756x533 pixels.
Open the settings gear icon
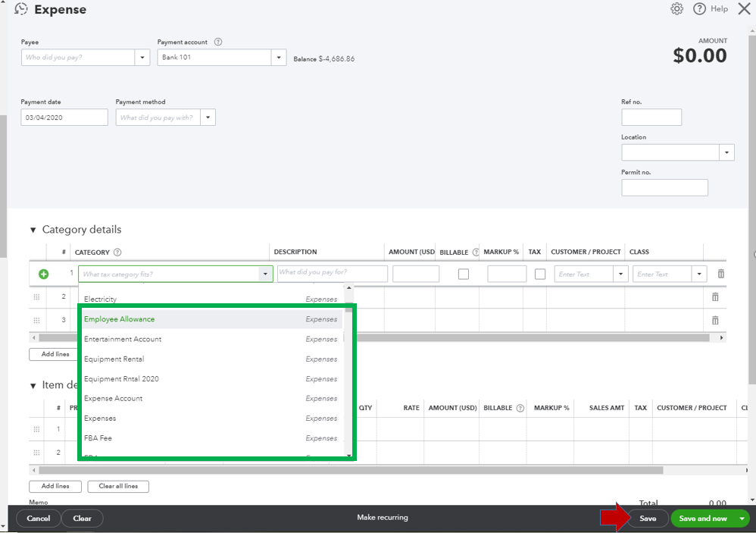pos(677,8)
